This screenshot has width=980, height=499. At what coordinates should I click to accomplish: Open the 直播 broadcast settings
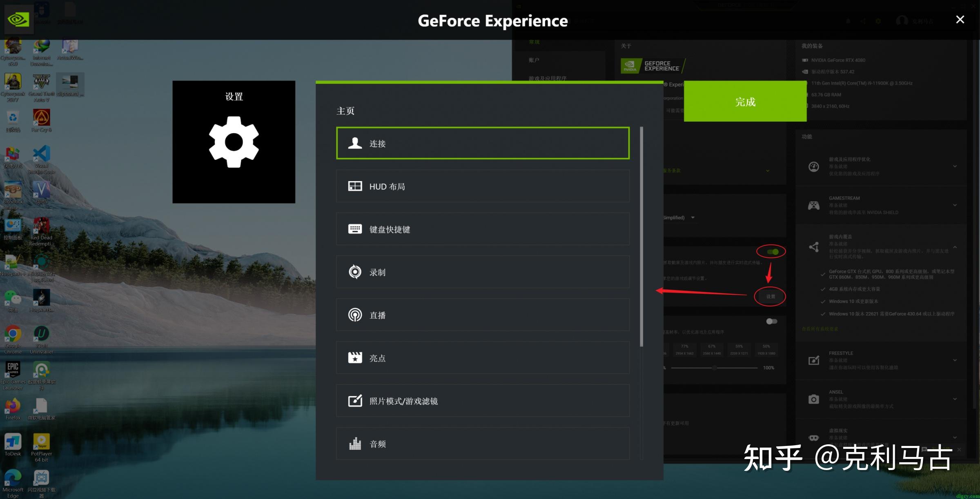[483, 315]
